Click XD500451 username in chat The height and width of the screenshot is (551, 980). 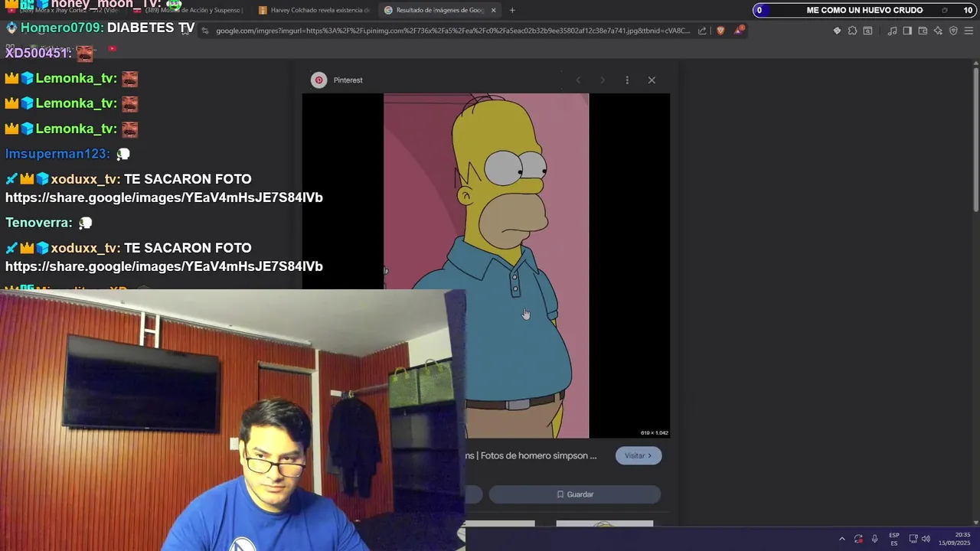tap(38, 53)
